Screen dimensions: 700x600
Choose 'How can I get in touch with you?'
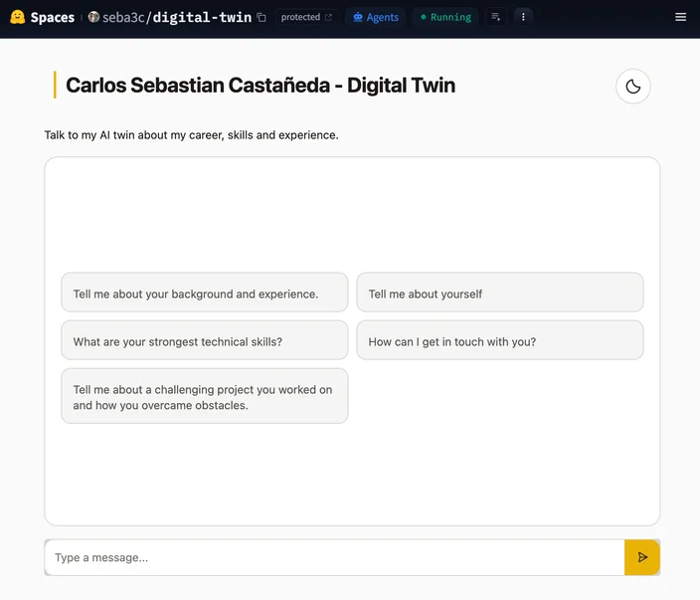pyautogui.click(x=500, y=340)
